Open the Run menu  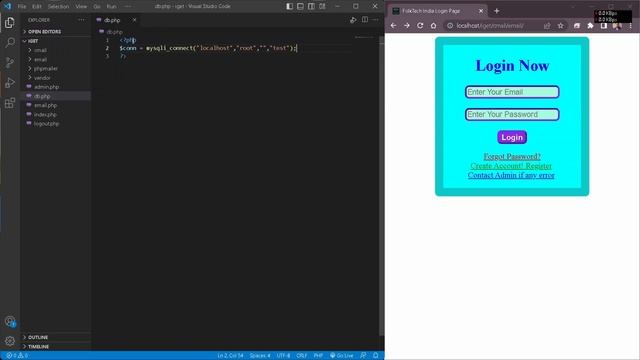[111, 7]
